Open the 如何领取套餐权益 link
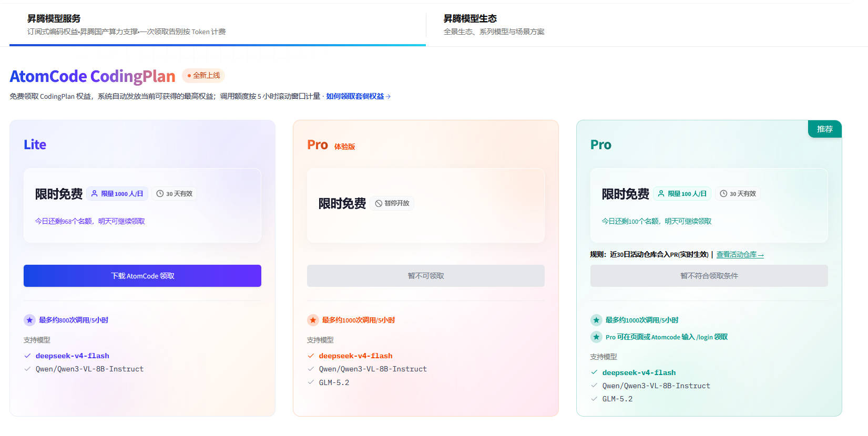 click(358, 96)
